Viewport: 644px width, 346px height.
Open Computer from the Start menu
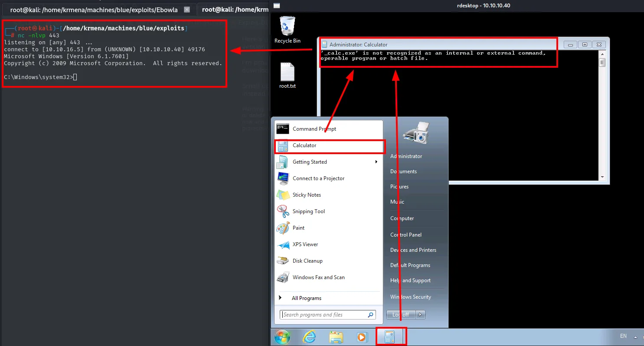[x=402, y=218]
